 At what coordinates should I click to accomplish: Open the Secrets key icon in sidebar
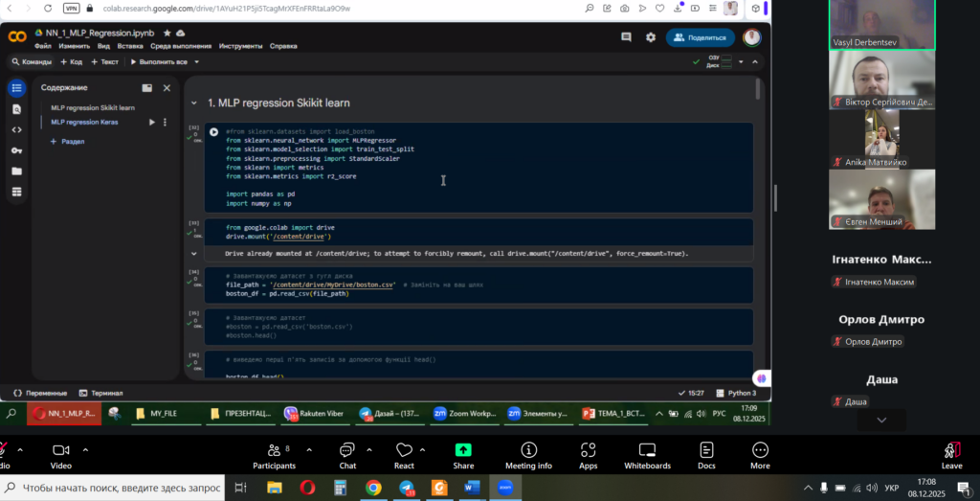tap(16, 150)
